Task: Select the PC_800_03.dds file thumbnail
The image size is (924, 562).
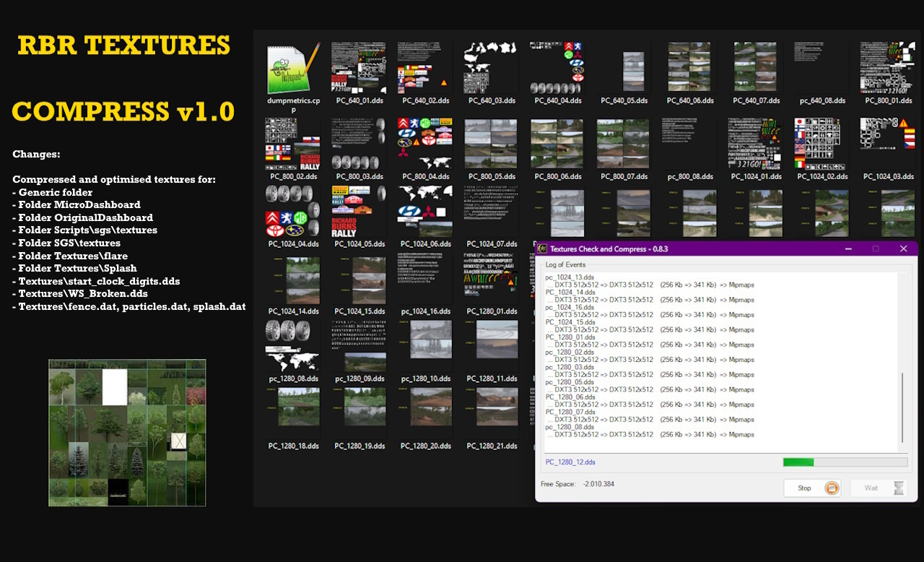Action: tap(359, 144)
